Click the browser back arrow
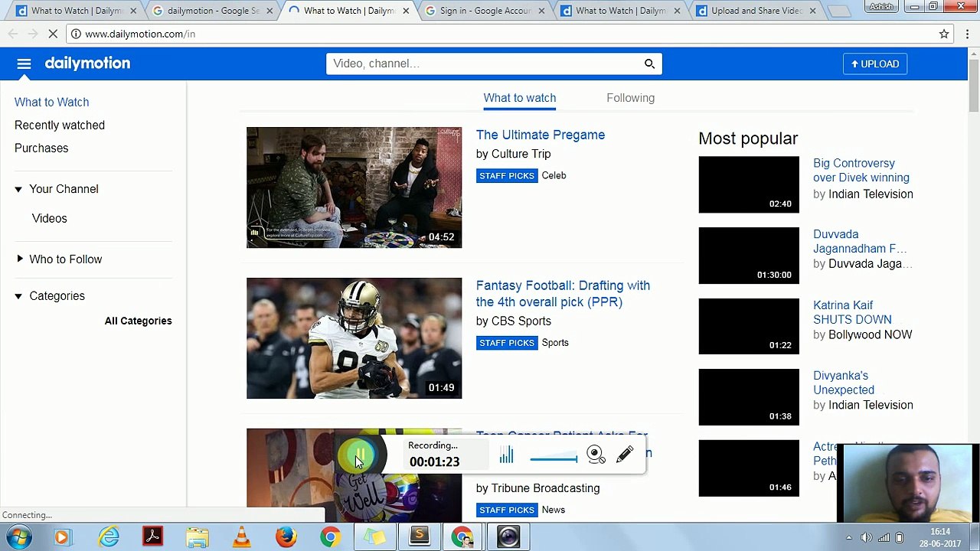Screen dimensions: 980x551 click(x=12, y=34)
